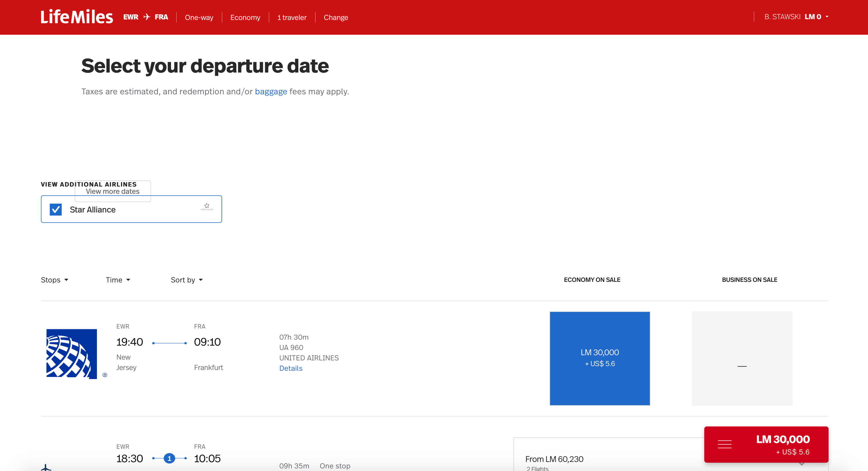Viewport: 868px width, 471px height.
Task: Click the LifeMiles logo
Action: point(77,17)
